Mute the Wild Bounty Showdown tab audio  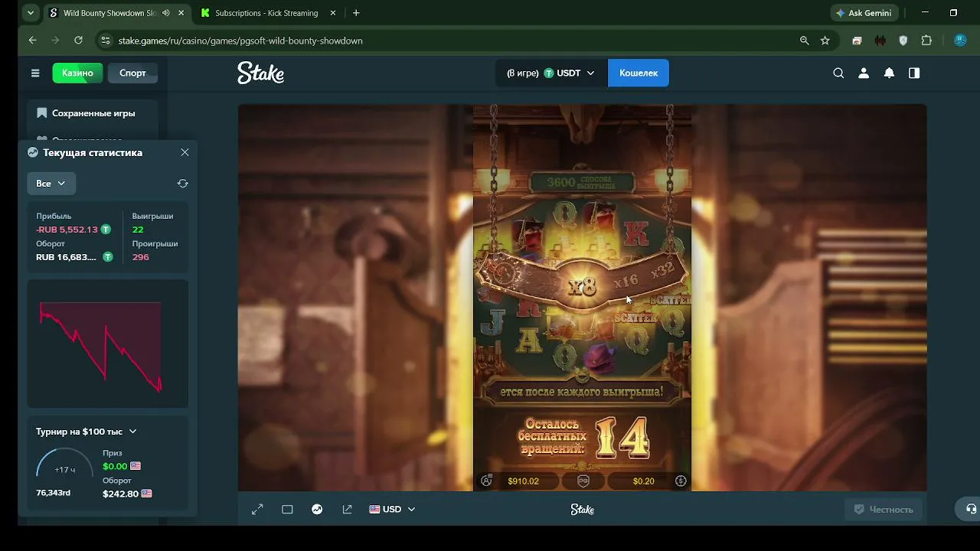coord(166,13)
